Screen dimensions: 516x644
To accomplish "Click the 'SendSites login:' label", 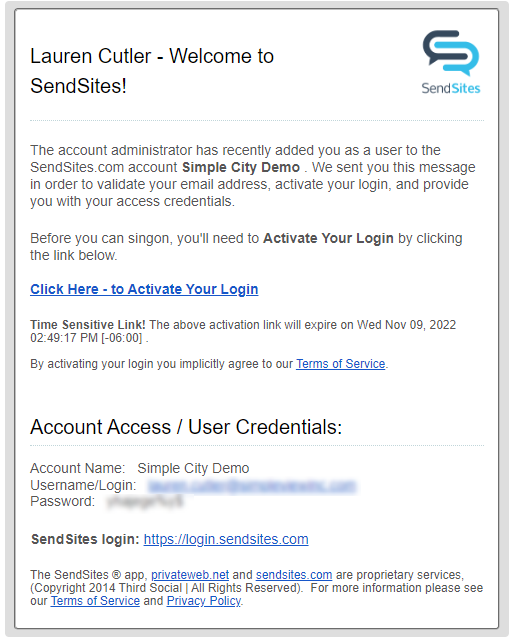I will pyautogui.click(x=85, y=539).
